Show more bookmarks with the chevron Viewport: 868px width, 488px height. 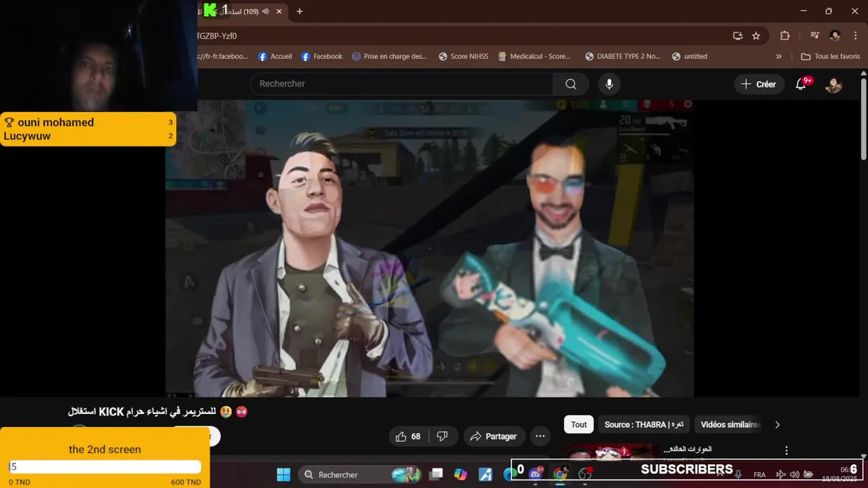pyautogui.click(x=778, y=57)
